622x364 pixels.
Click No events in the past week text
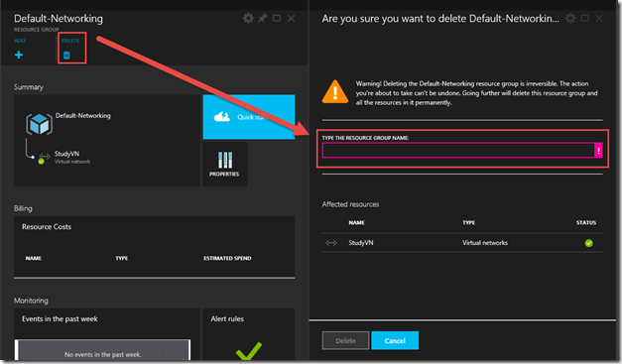pyautogui.click(x=103, y=354)
